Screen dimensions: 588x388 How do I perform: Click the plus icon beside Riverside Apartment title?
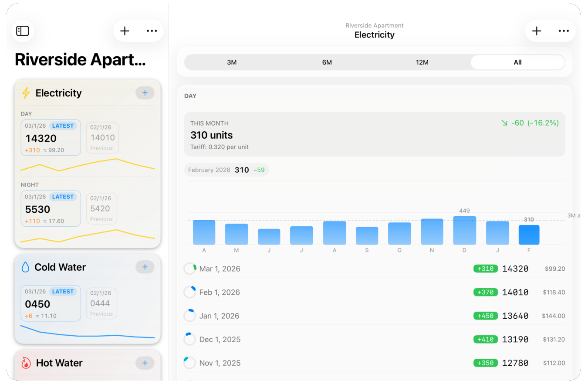125,31
